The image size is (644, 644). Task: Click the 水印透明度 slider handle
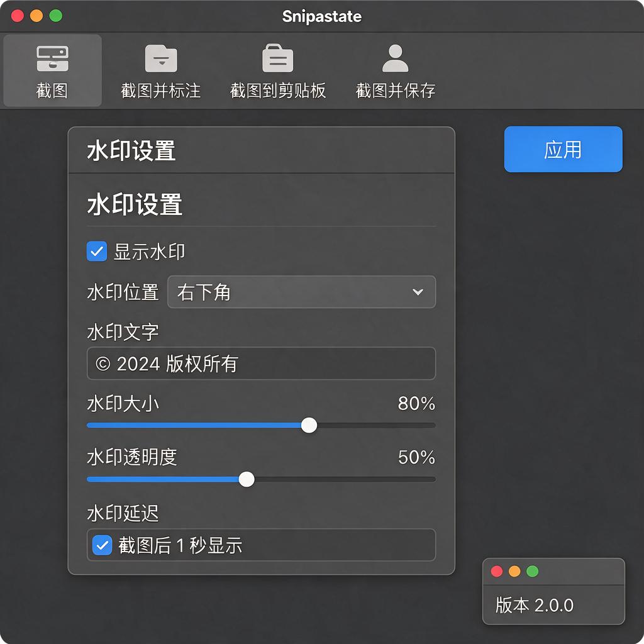[x=247, y=479]
